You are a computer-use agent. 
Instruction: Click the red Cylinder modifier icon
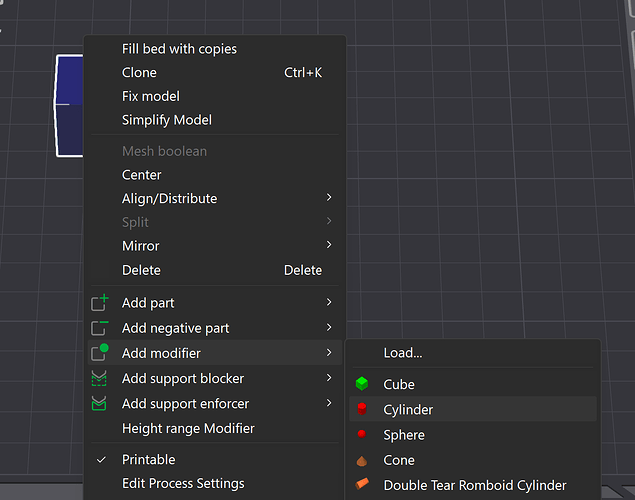362,409
